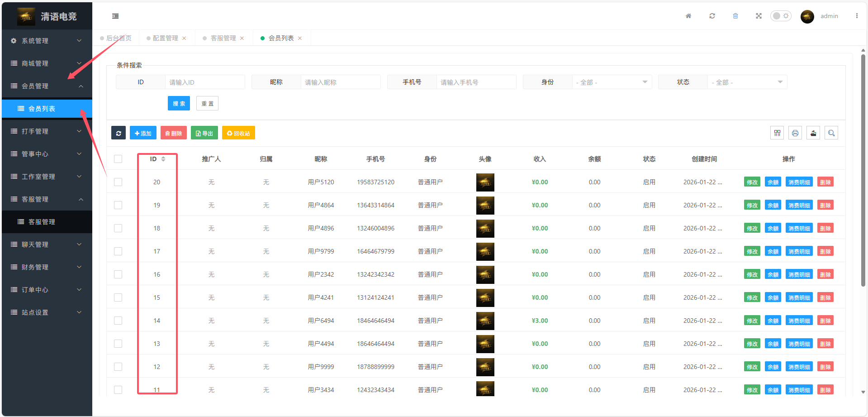Expand the 打手管理 sidebar menu

tap(47, 131)
